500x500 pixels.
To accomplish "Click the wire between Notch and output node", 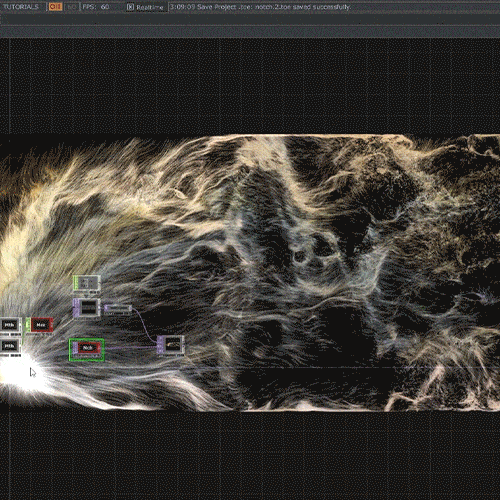I will pos(131,348).
